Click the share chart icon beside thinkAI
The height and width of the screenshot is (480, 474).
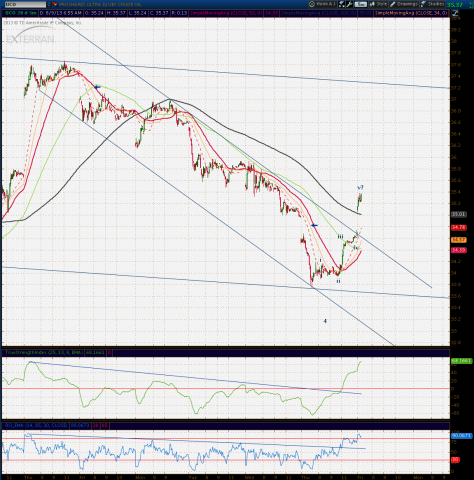click(x=342, y=4)
